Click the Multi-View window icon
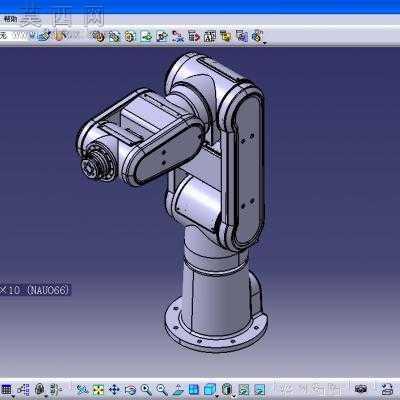Image resolution: width=400 pixels, height=400 pixels. [x=194, y=389]
